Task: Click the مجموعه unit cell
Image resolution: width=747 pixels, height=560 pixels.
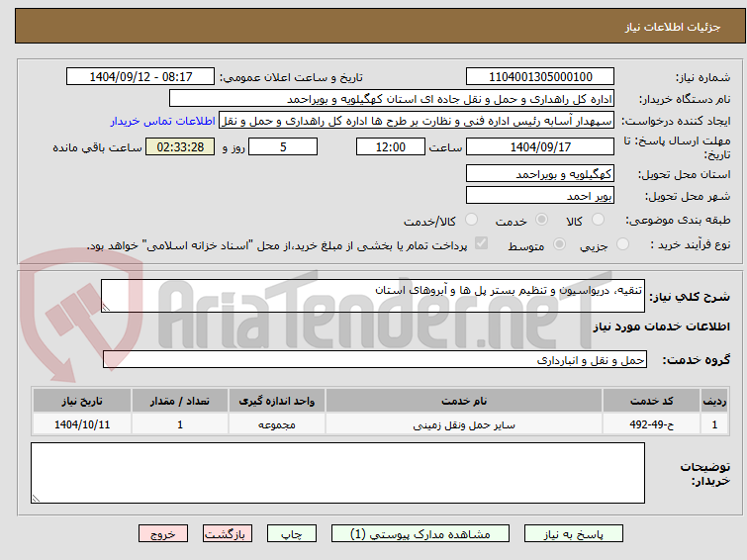Action: 277,424
